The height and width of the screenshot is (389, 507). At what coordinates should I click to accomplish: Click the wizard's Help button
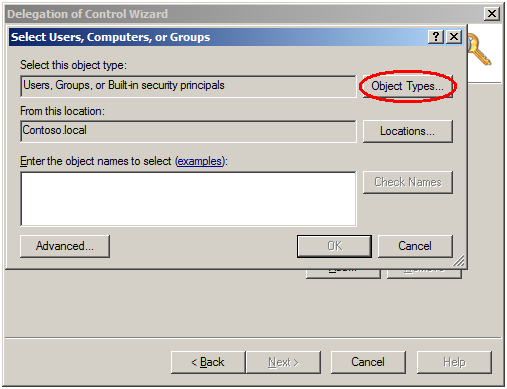coord(454,362)
